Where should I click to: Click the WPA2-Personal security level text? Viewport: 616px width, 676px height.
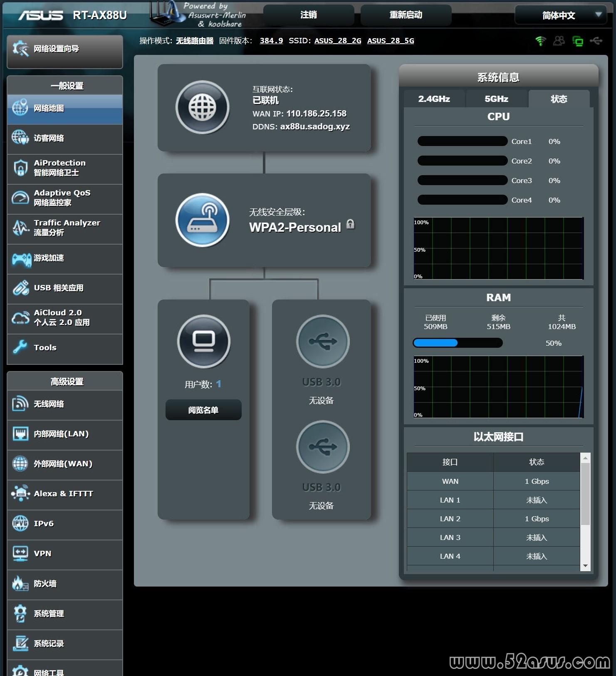coord(295,228)
